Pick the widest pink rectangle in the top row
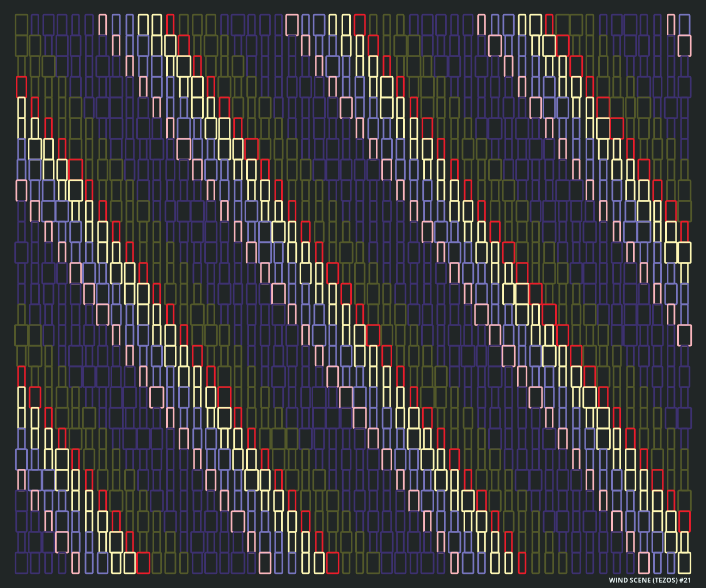 292,25
